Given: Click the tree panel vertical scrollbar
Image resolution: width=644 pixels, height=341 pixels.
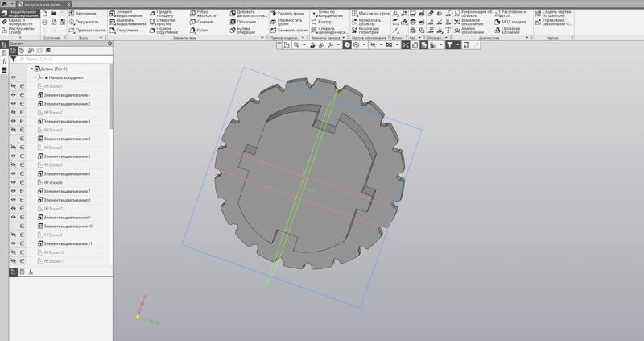Looking at the screenshot, I should tap(111, 98).
